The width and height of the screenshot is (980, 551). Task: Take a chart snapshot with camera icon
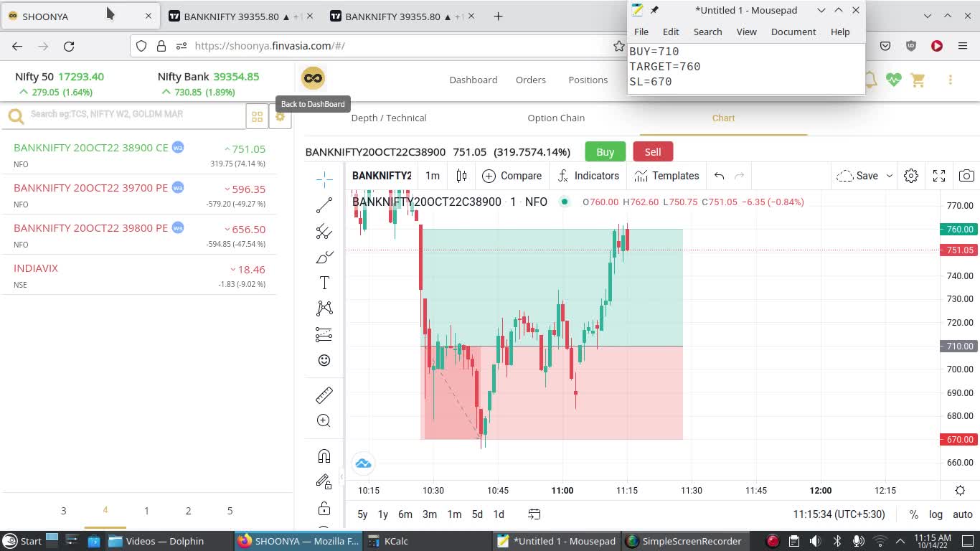coord(966,176)
